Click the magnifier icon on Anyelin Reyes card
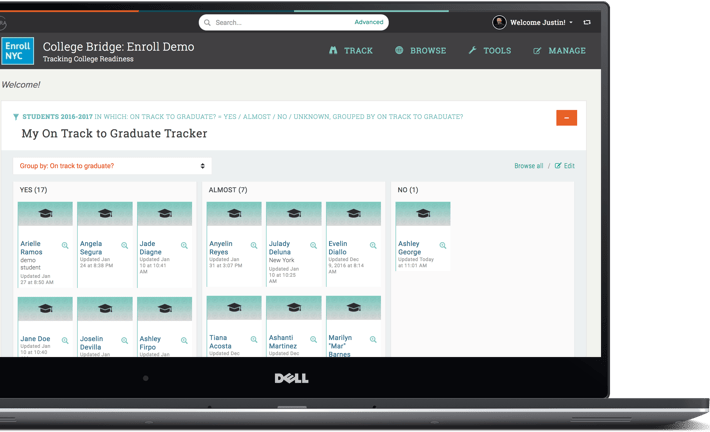 pos(254,245)
